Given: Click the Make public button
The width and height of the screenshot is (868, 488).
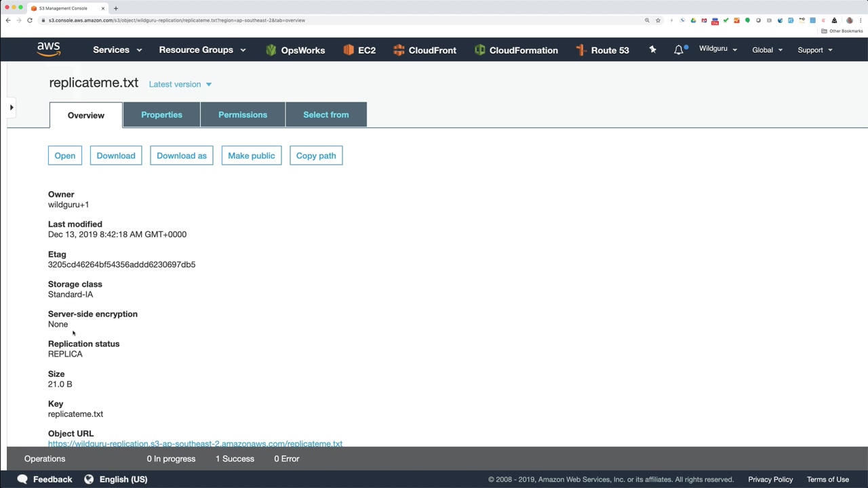Looking at the screenshot, I should 252,156.
